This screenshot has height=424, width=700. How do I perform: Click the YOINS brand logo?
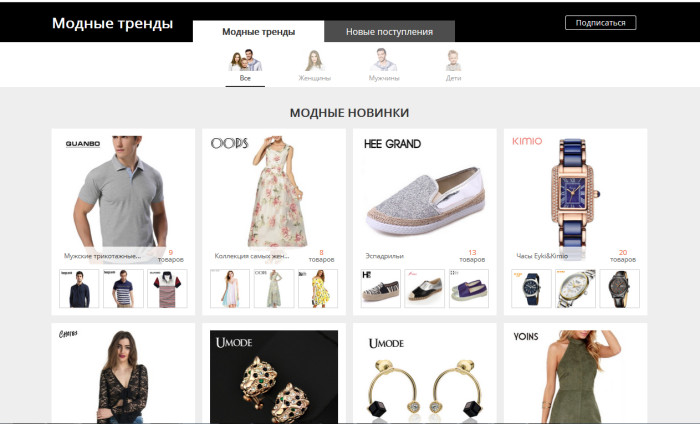(x=526, y=337)
